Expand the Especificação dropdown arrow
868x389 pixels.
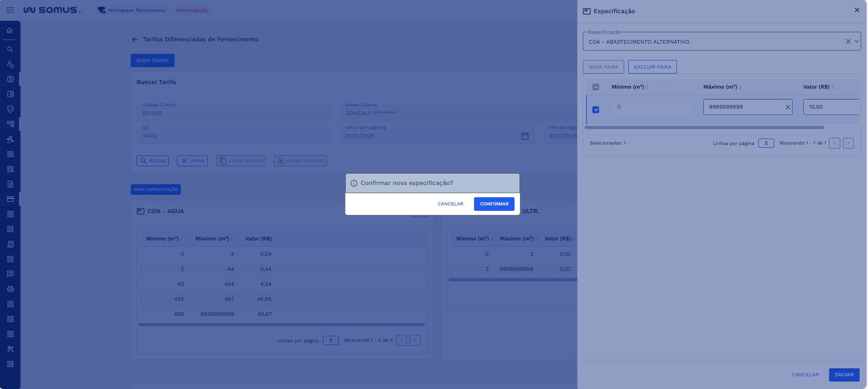857,41
